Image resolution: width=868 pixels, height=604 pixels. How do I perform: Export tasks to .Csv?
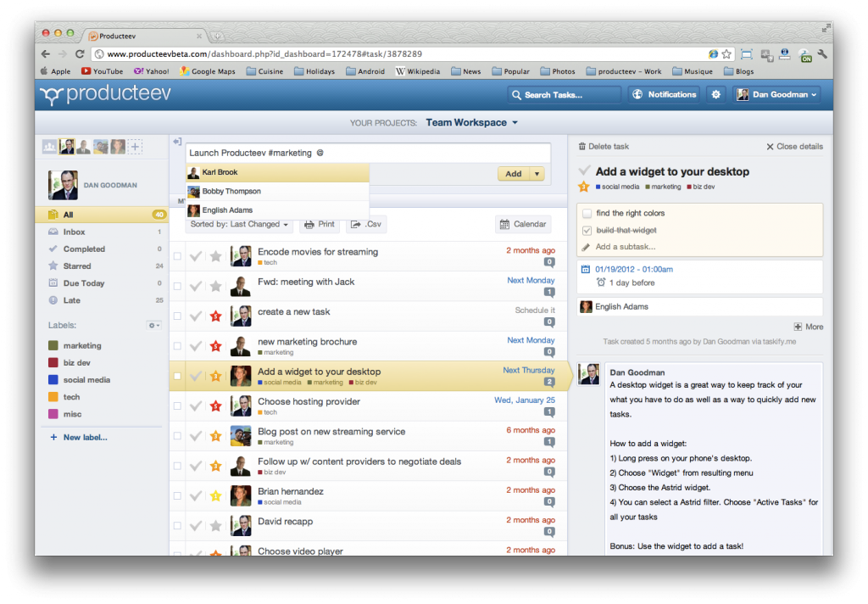click(x=366, y=224)
